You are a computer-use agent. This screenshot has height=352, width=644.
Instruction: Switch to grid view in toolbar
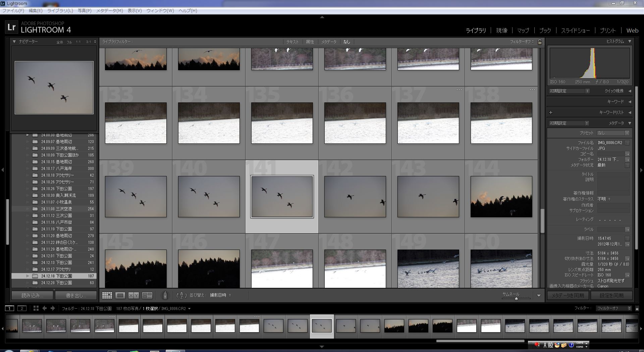coord(107,296)
